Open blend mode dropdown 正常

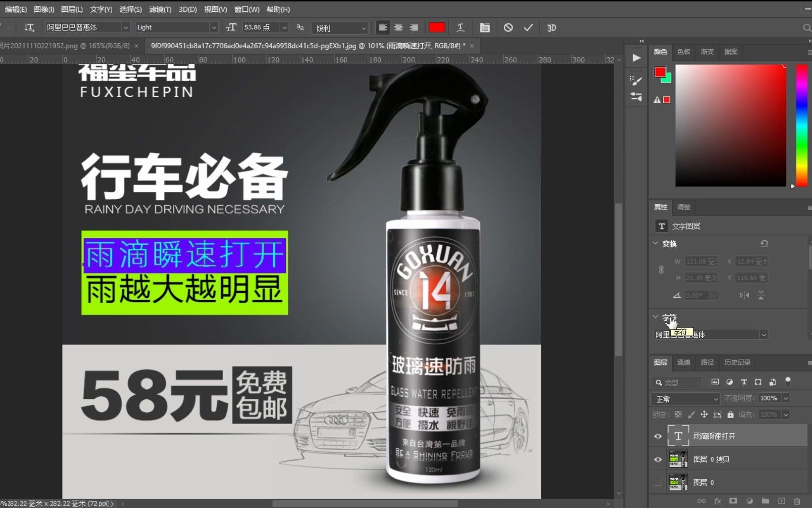[x=685, y=399]
